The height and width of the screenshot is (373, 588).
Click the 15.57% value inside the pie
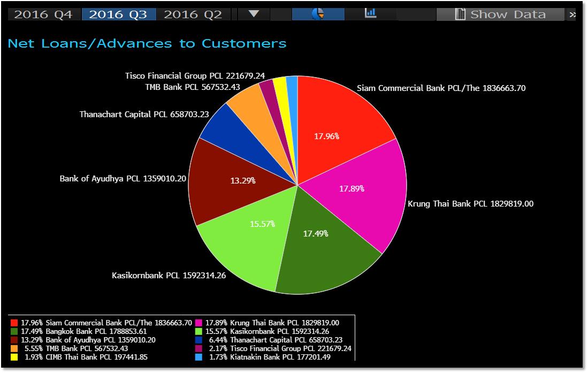pyautogui.click(x=263, y=224)
